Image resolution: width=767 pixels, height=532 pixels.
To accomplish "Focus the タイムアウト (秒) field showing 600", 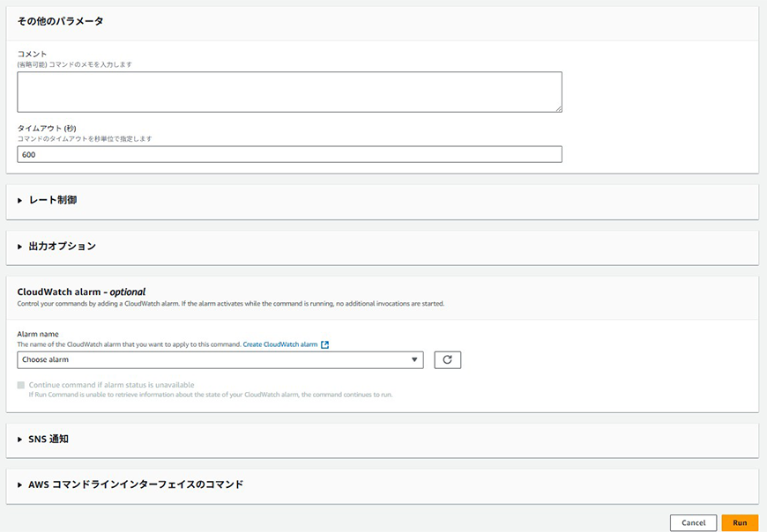I will pyautogui.click(x=289, y=154).
